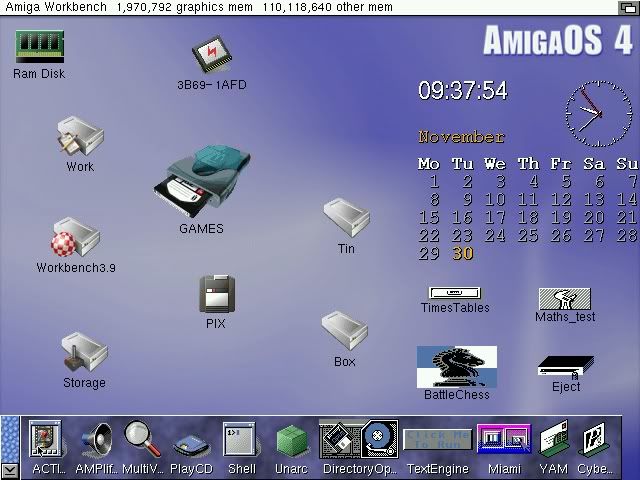Click the Amiga Workbench title bar text
The height and width of the screenshot is (480, 640).
[56, 7]
